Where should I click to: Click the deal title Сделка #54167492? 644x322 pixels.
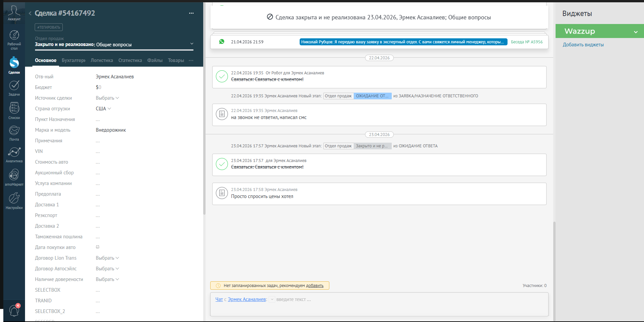(65, 13)
